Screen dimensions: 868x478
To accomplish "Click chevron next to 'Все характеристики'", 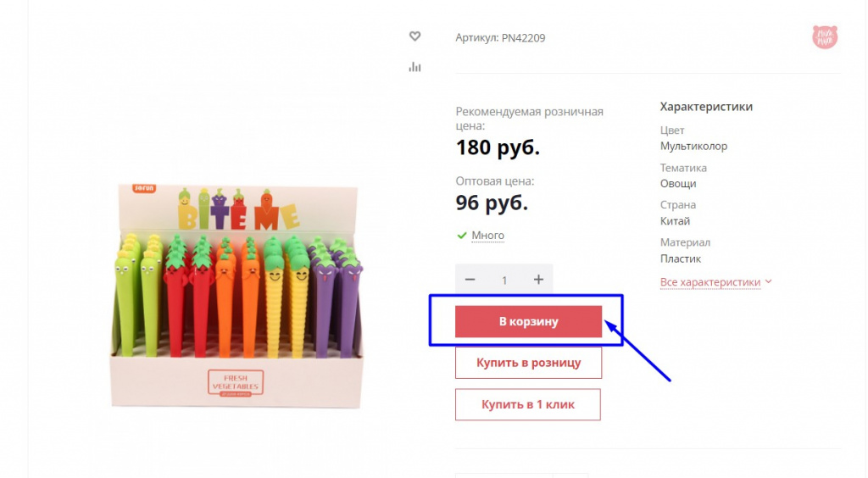I will 768,281.
